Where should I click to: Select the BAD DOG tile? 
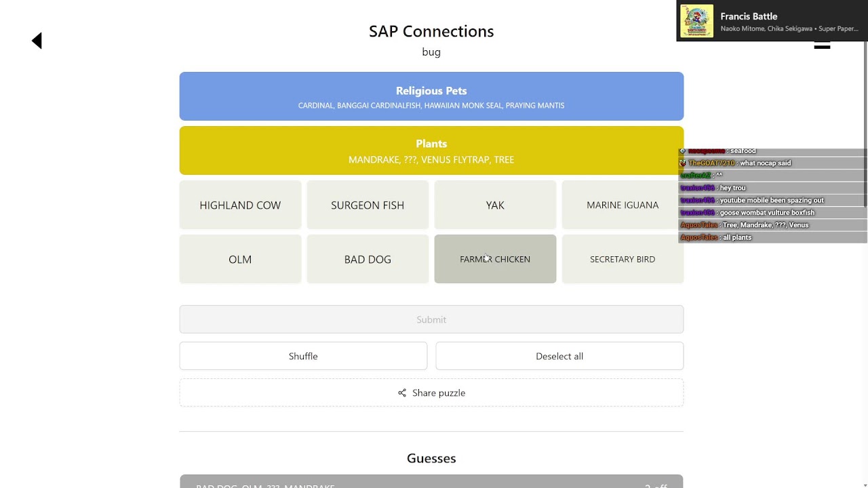(x=368, y=259)
